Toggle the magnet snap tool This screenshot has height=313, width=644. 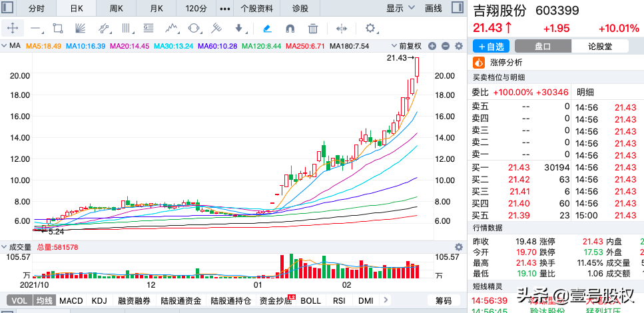click(x=290, y=29)
